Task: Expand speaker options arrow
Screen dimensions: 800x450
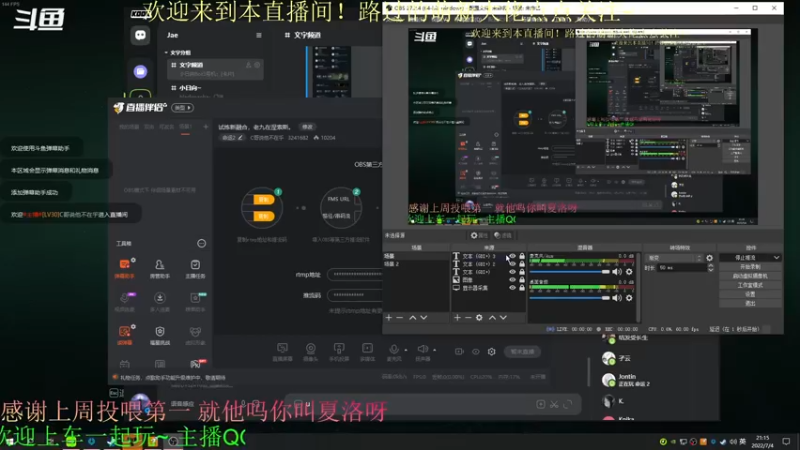Action: (x=435, y=350)
